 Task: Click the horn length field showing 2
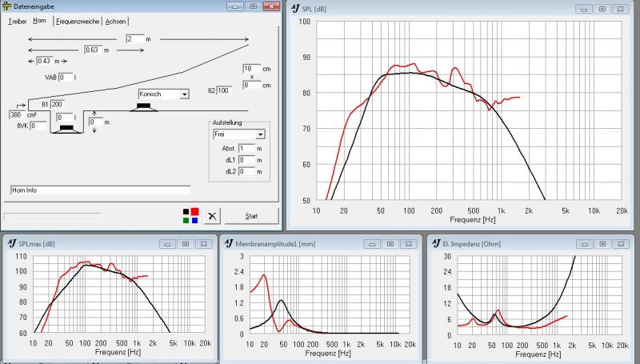134,38
